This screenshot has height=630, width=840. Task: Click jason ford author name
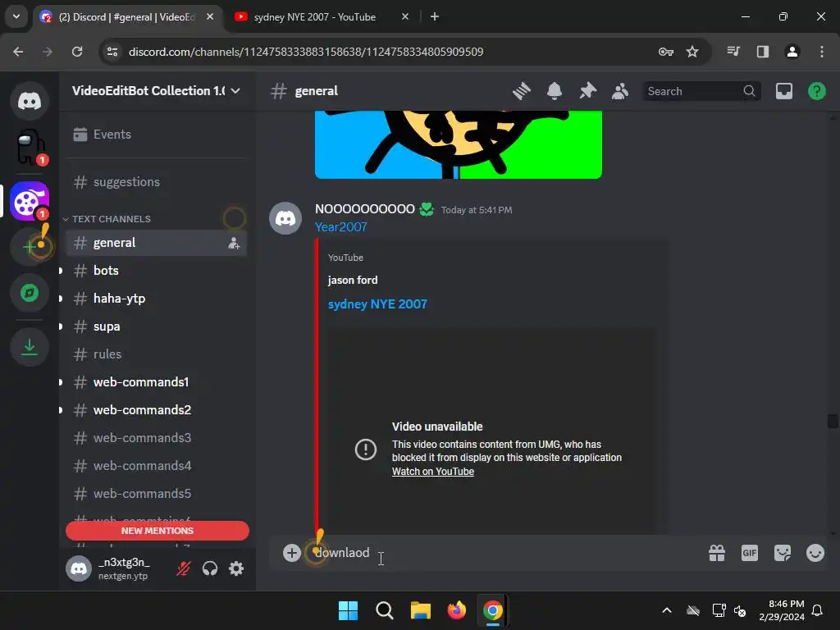pyautogui.click(x=353, y=281)
